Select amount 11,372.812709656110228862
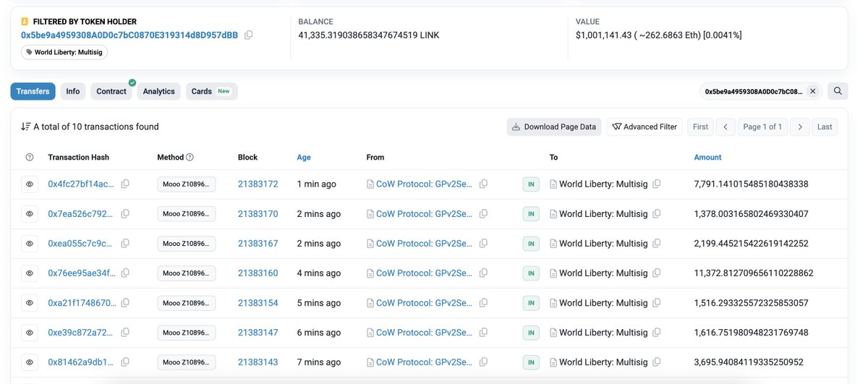This screenshot has height=384, width=868. pos(754,273)
